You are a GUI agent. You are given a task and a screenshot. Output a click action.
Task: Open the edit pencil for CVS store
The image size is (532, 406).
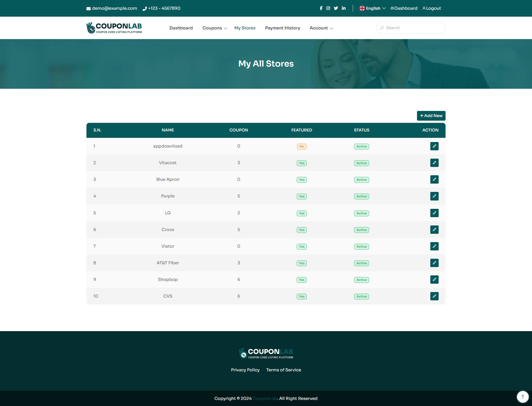(x=434, y=296)
